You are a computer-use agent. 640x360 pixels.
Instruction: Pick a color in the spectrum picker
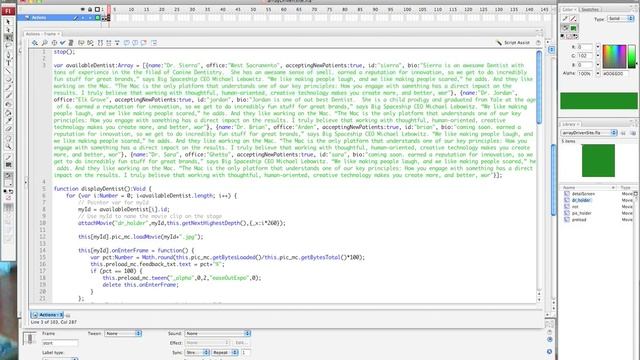click(x=614, y=56)
